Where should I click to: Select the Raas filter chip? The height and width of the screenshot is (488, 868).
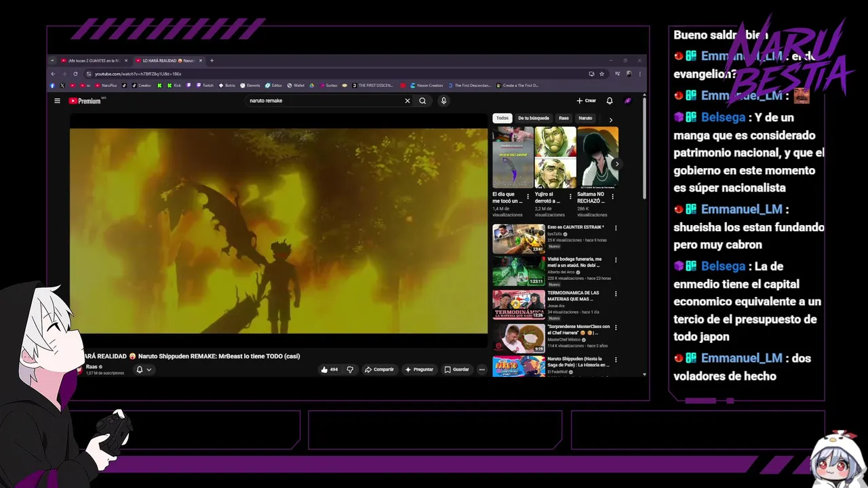coord(564,118)
